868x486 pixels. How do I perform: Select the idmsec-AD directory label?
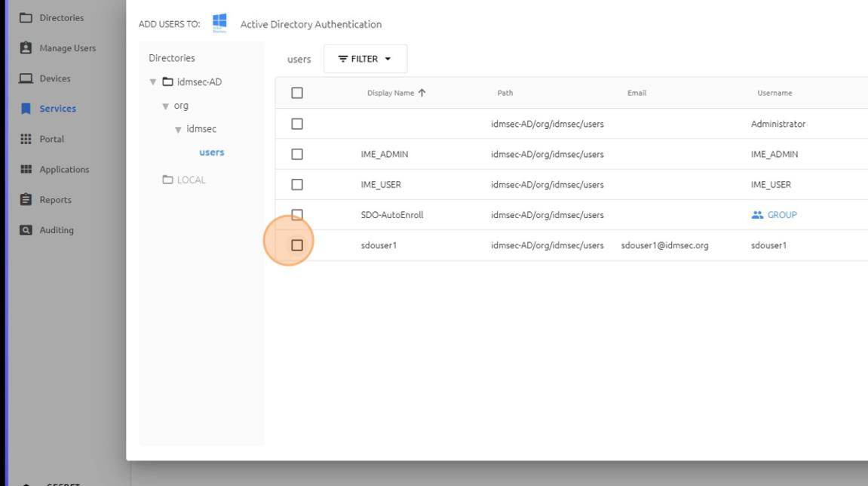pyautogui.click(x=199, y=82)
